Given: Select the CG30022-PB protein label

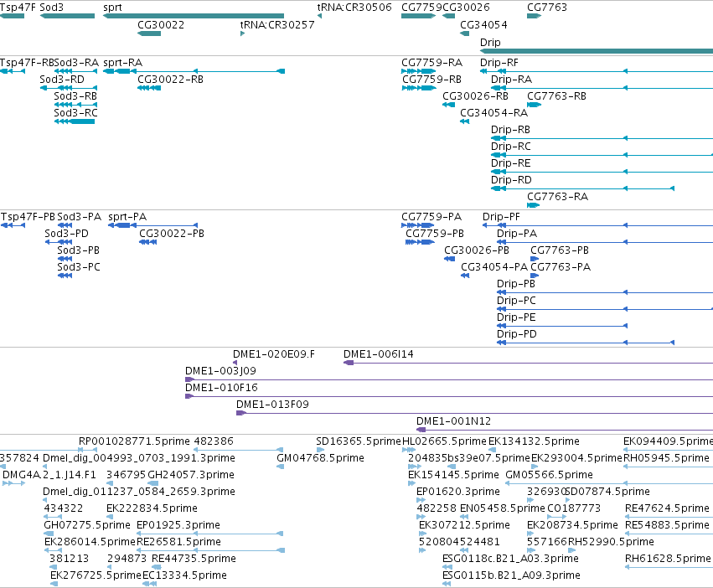Looking at the screenshot, I should pyautogui.click(x=172, y=234).
